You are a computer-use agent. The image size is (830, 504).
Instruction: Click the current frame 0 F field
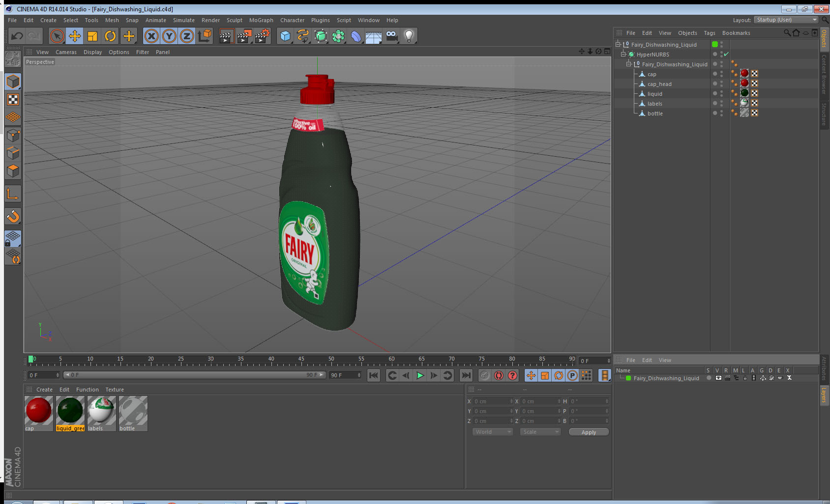43,375
